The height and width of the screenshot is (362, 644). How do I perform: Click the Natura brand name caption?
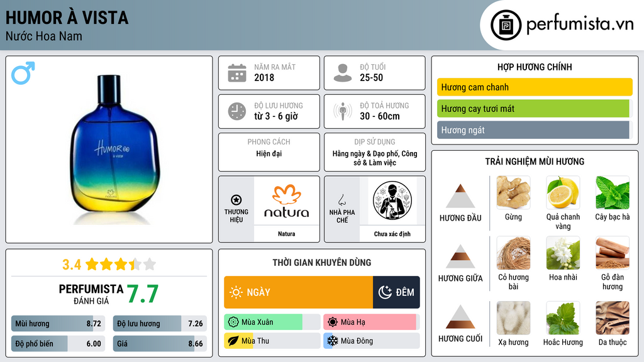(x=286, y=234)
